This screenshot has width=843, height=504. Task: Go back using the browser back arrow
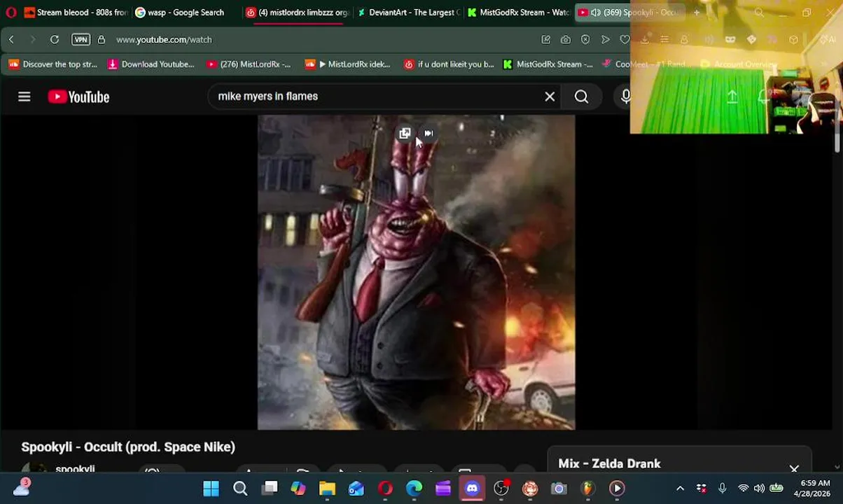pyautogui.click(x=11, y=40)
